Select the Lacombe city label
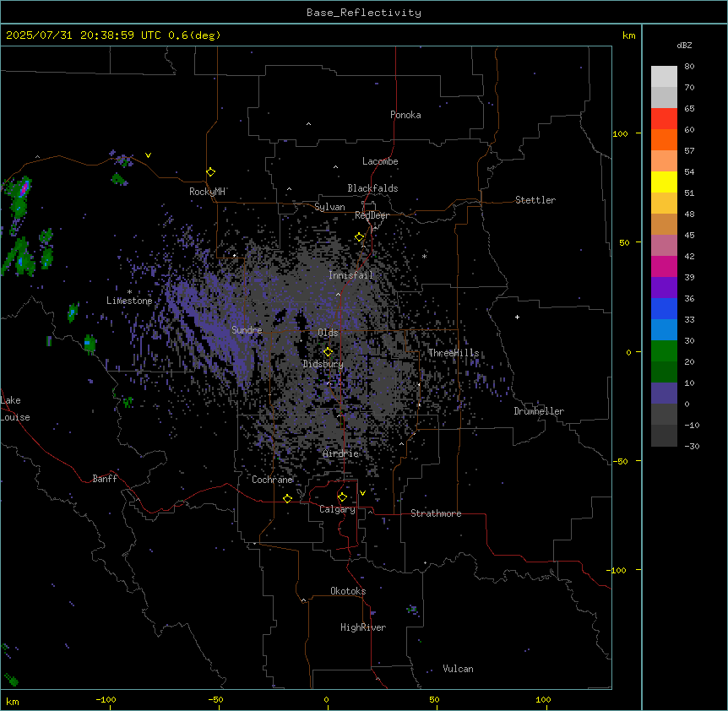Screen dimensions: 728x711 (x=380, y=161)
